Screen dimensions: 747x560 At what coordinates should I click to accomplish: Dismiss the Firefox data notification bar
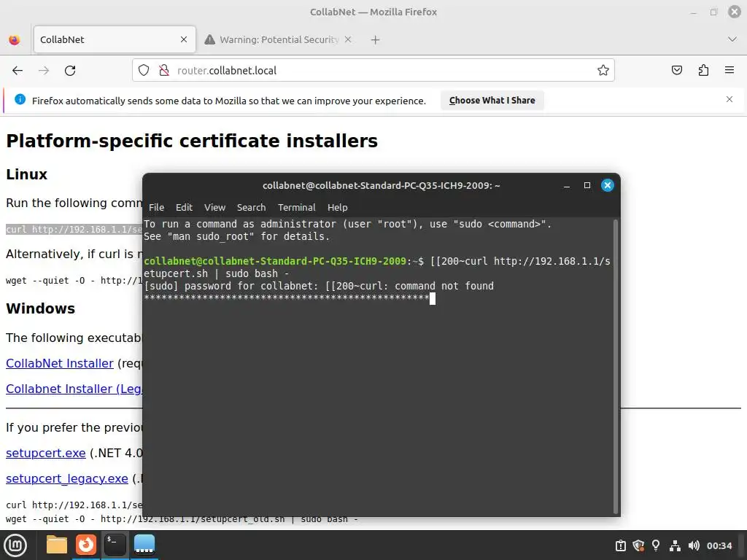click(729, 99)
